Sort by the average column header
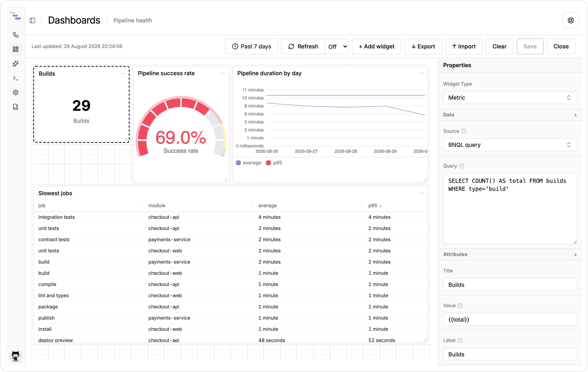The width and height of the screenshot is (588, 372). tap(268, 206)
